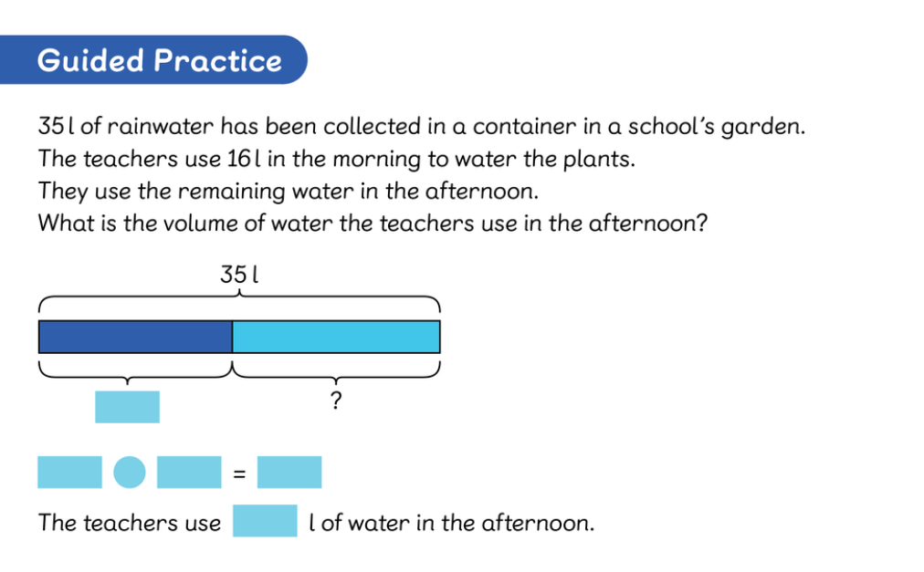Click the text 'l of water in the afternoon.'

pos(451,523)
